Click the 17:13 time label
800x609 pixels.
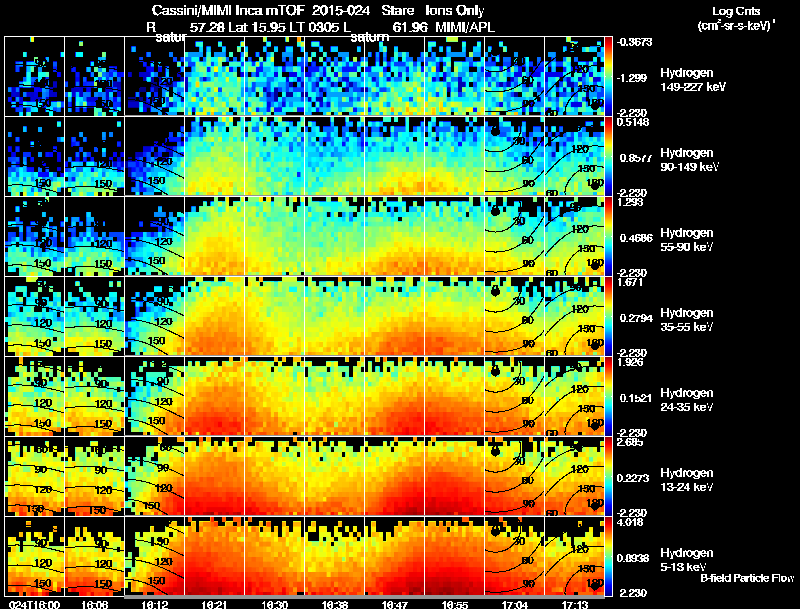pyautogui.click(x=574, y=604)
